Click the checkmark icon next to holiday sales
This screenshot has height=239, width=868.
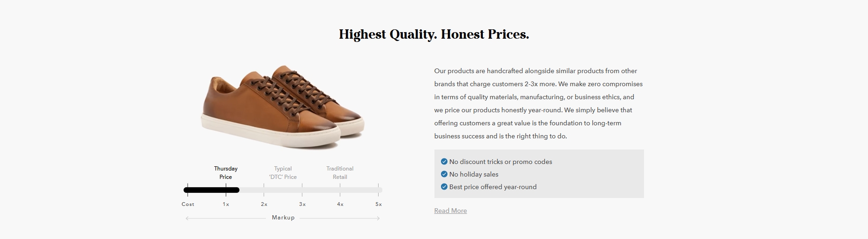444,174
